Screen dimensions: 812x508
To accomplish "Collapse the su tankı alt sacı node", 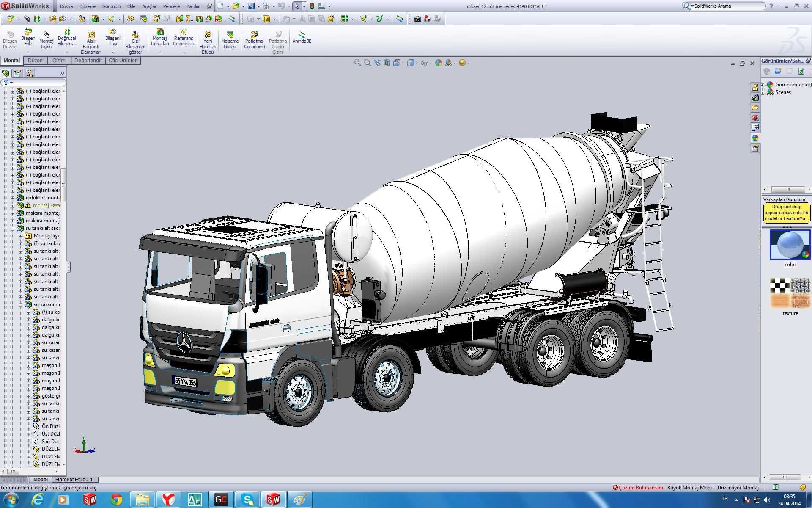I will point(12,228).
